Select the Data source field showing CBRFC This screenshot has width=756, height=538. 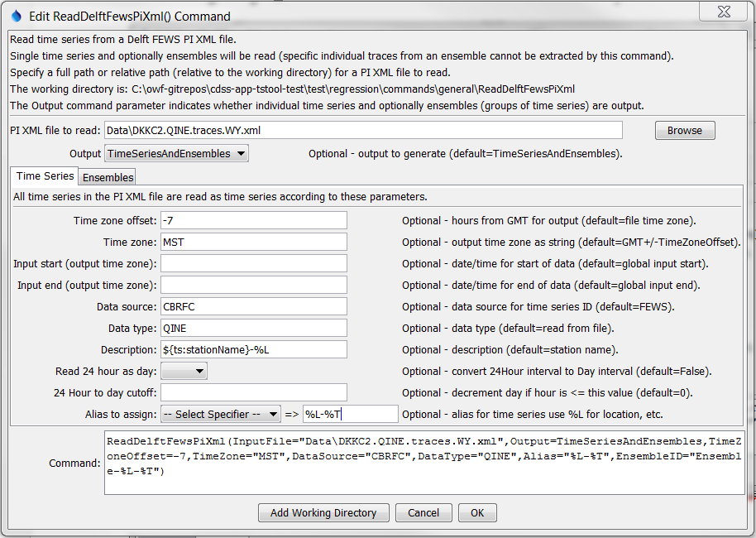[253, 305]
